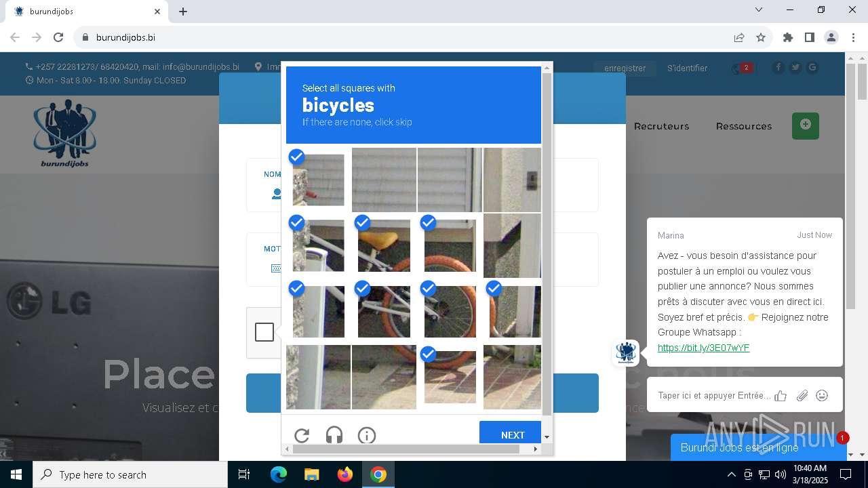Launch Firefox from taskbar
Image resolution: width=868 pixels, height=488 pixels.
pyautogui.click(x=345, y=474)
